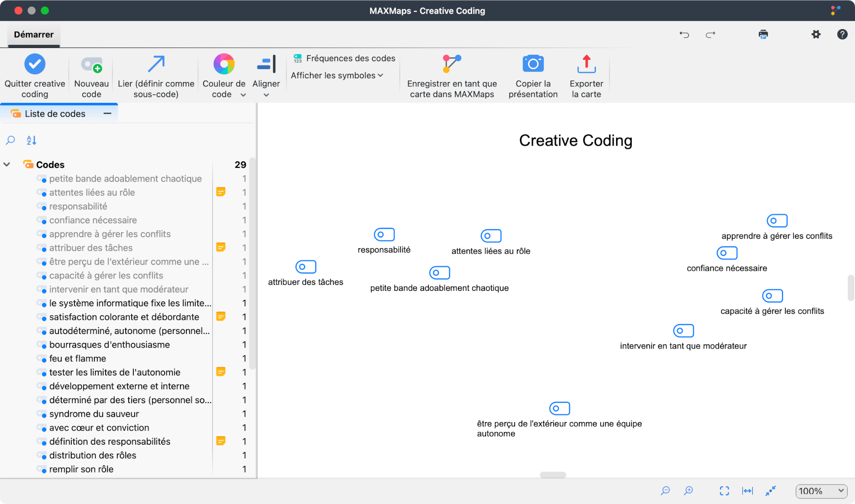Click Exporter la carte icon
The width and height of the screenshot is (855, 504).
pos(586,64)
